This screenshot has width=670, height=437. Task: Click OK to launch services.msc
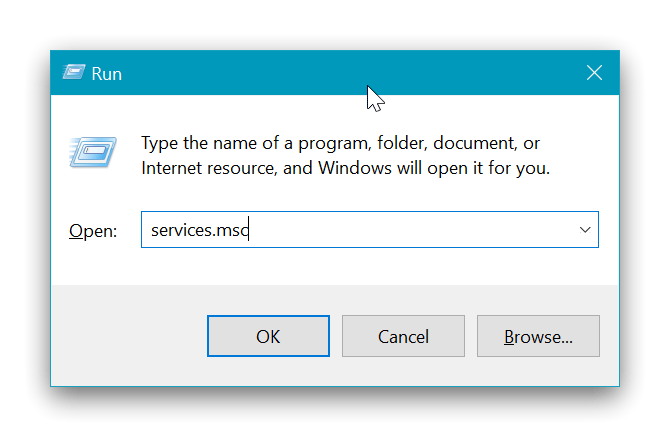point(268,337)
